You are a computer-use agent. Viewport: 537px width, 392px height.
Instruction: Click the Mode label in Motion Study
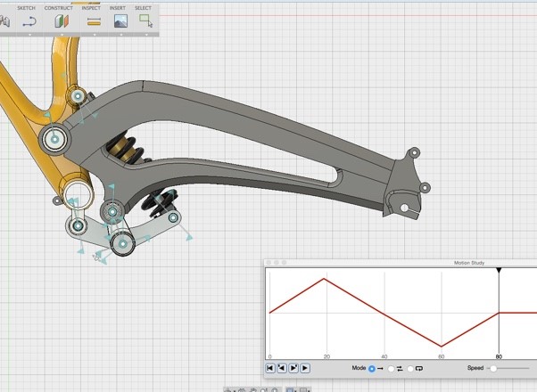359,368
